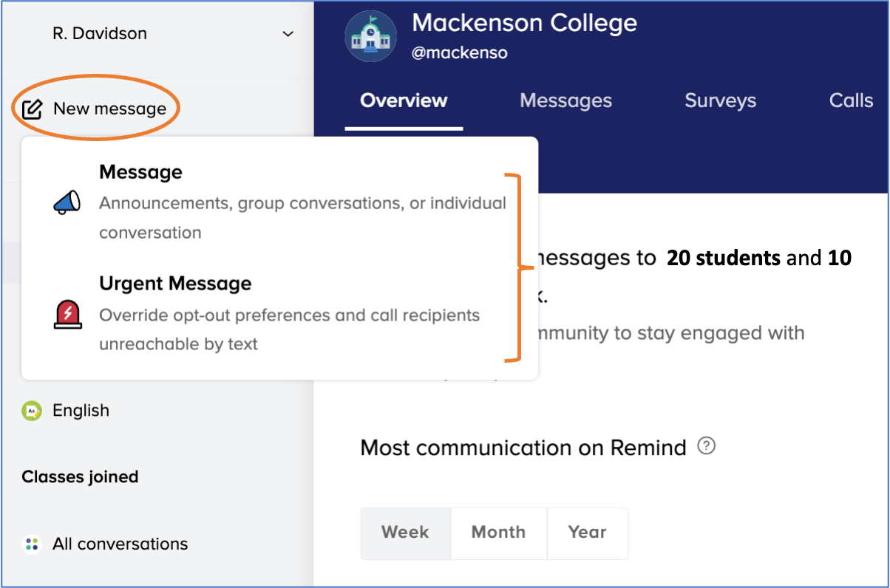Viewport: 890px width, 588px height.
Task: Select English language in sidebar
Action: [x=81, y=411]
